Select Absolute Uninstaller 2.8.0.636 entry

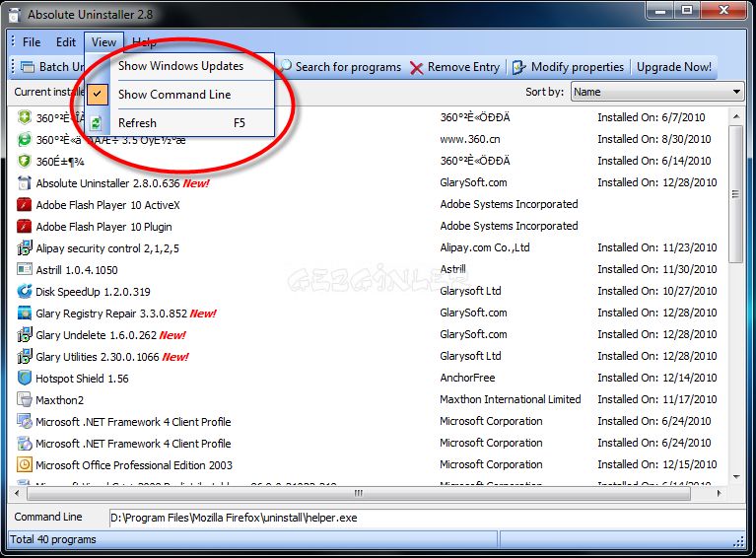click(x=107, y=183)
